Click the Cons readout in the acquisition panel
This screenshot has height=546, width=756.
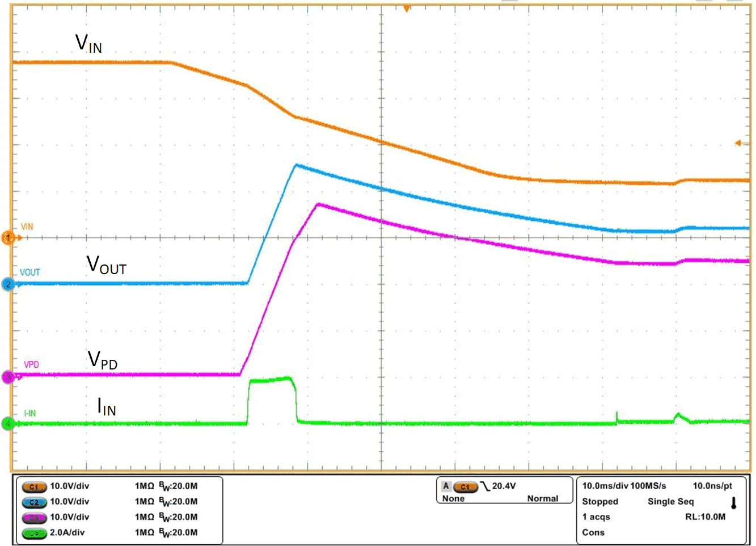tap(593, 532)
